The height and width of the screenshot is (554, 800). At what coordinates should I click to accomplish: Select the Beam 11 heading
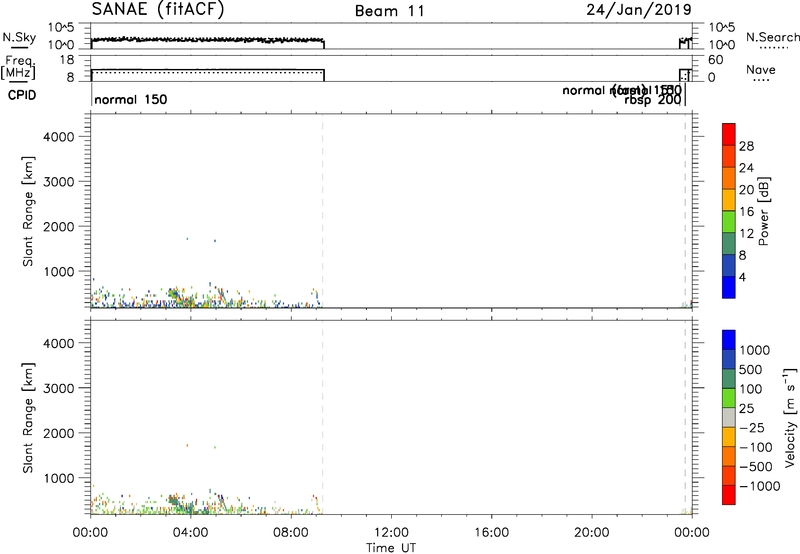click(389, 11)
